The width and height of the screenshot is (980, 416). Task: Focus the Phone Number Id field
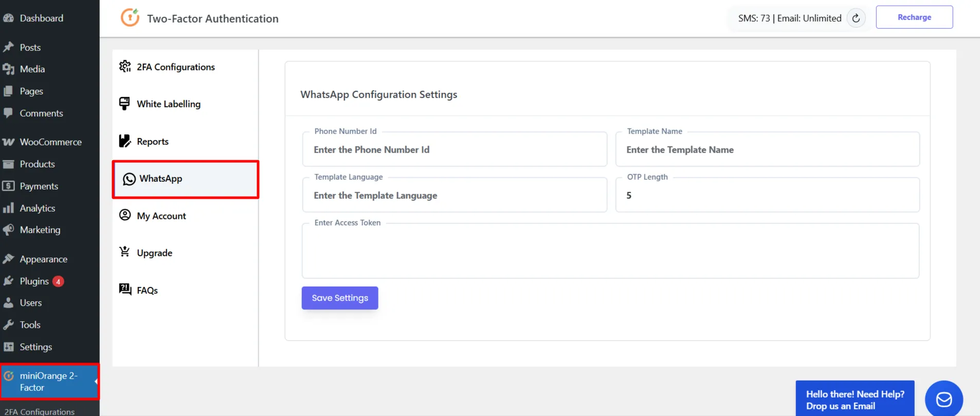(455, 149)
